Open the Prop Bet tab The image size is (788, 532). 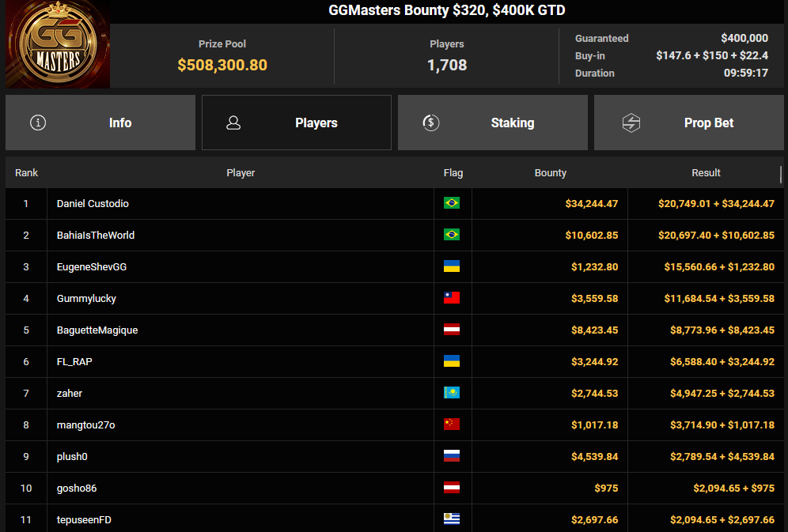click(x=689, y=123)
